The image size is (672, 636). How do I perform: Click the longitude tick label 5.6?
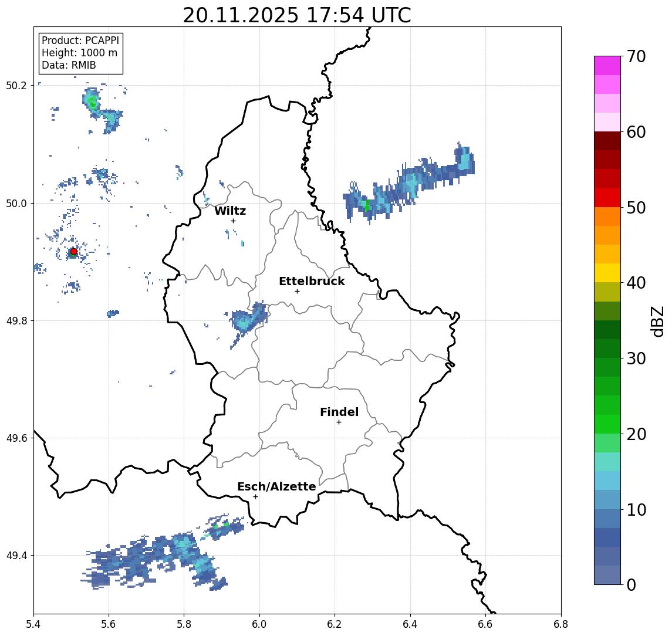109,624
